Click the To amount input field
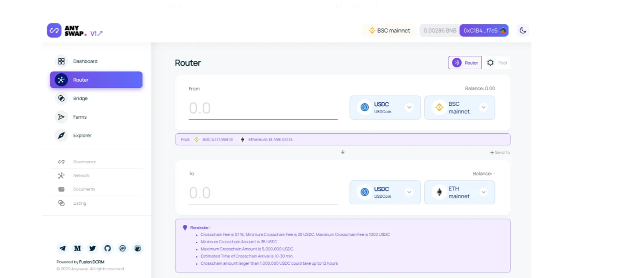Screen dimensions: 644x278 point(263,193)
